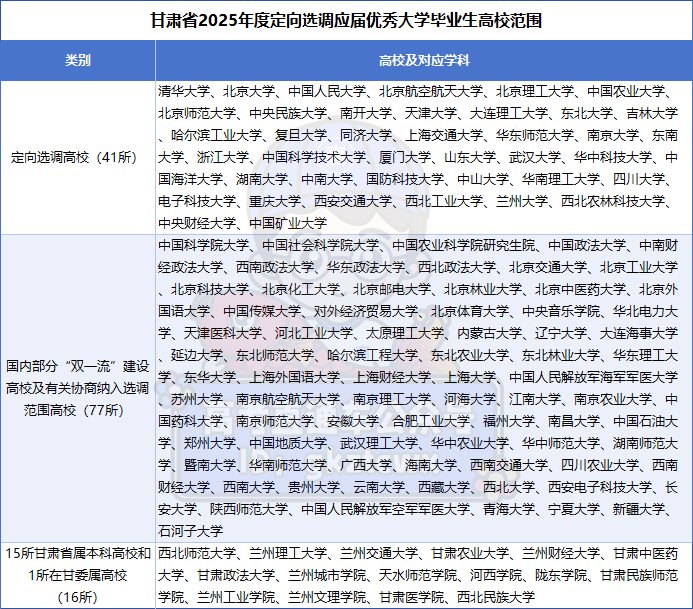Click 中国人民解放军空军军医大学 entry
Screen dimensions: 693x609
click(385, 510)
